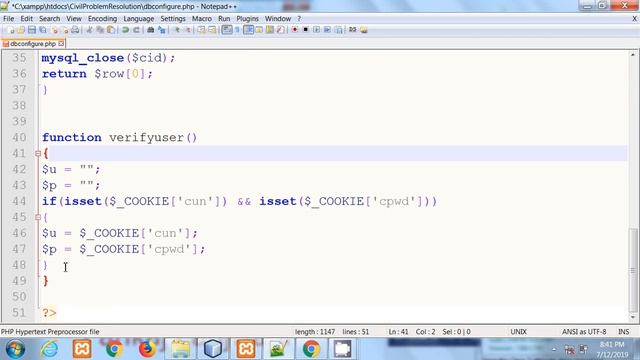
Task: Click 'function verifyuser()' on line 40
Action: pyautogui.click(x=120, y=138)
